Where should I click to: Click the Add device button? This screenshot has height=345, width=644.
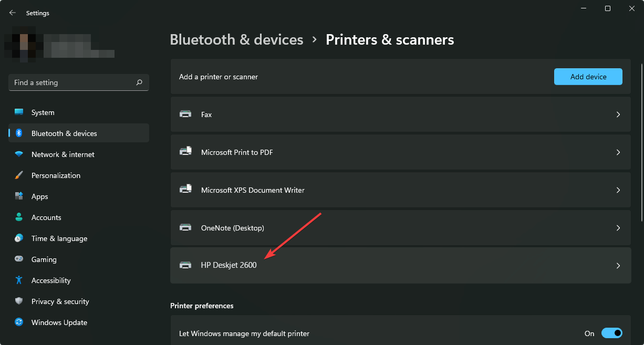tap(588, 76)
